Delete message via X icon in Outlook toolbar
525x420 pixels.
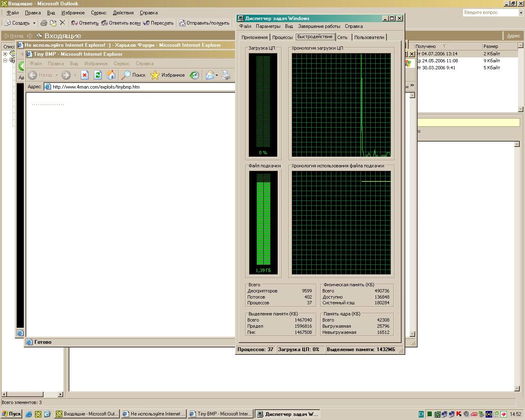click(x=62, y=23)
